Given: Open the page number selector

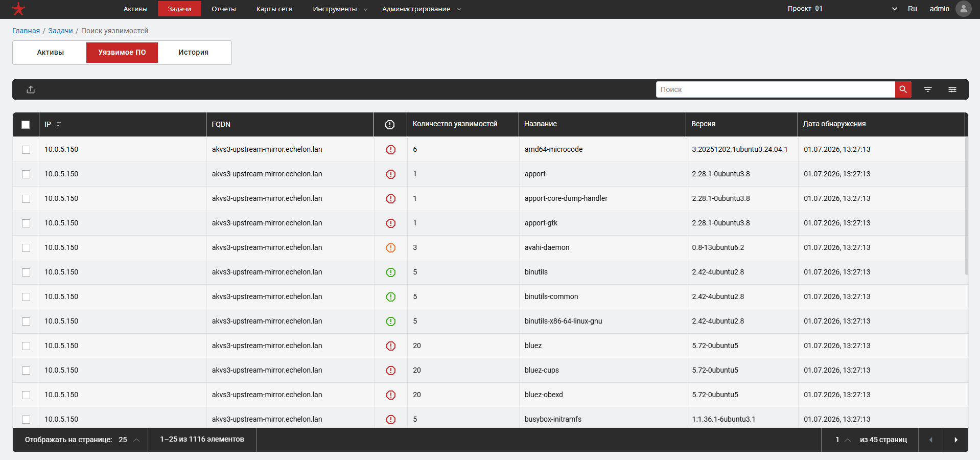Looking at the screenshot, I should click(843, 440).
